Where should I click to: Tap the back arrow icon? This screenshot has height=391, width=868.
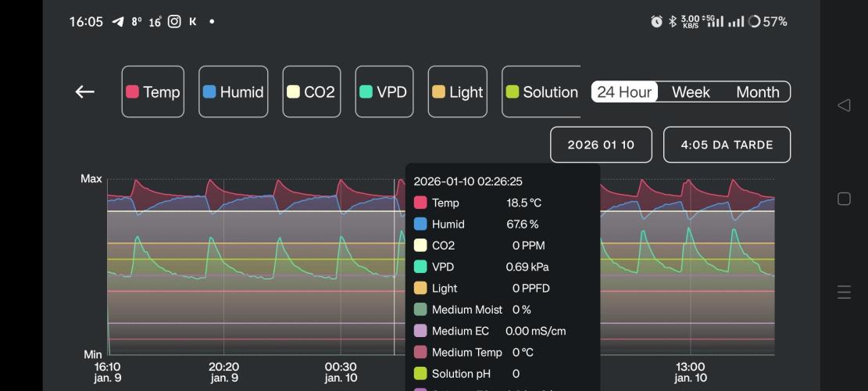(84, 91)
